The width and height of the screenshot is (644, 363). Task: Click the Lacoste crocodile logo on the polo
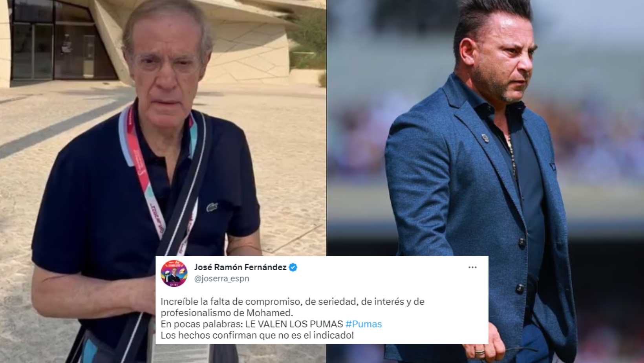coord(212,207)
